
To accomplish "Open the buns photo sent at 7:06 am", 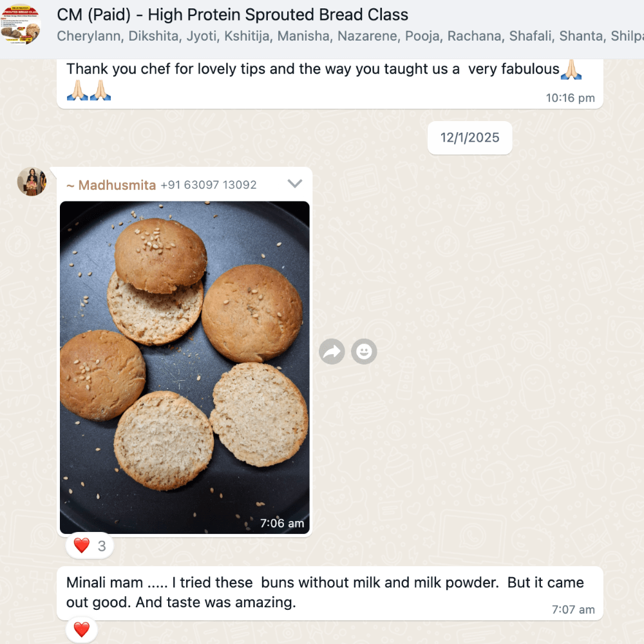I will tap(184, 367).
